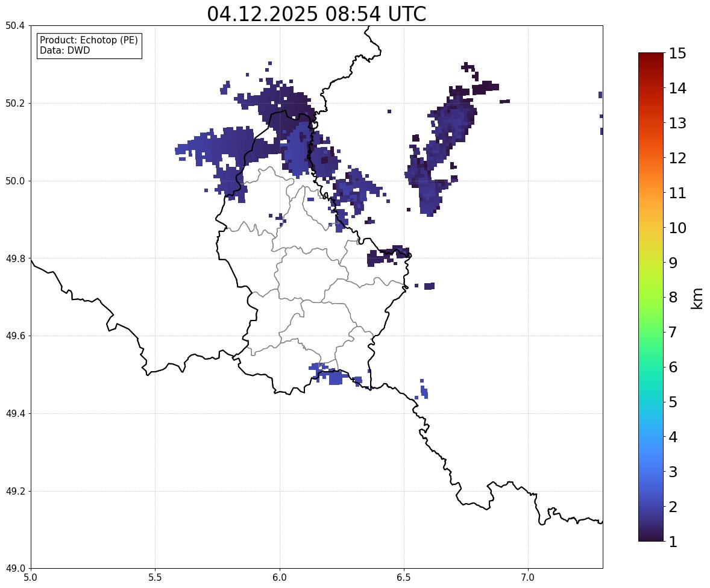Click longitude tick label "7.0"

pos(529,578)
